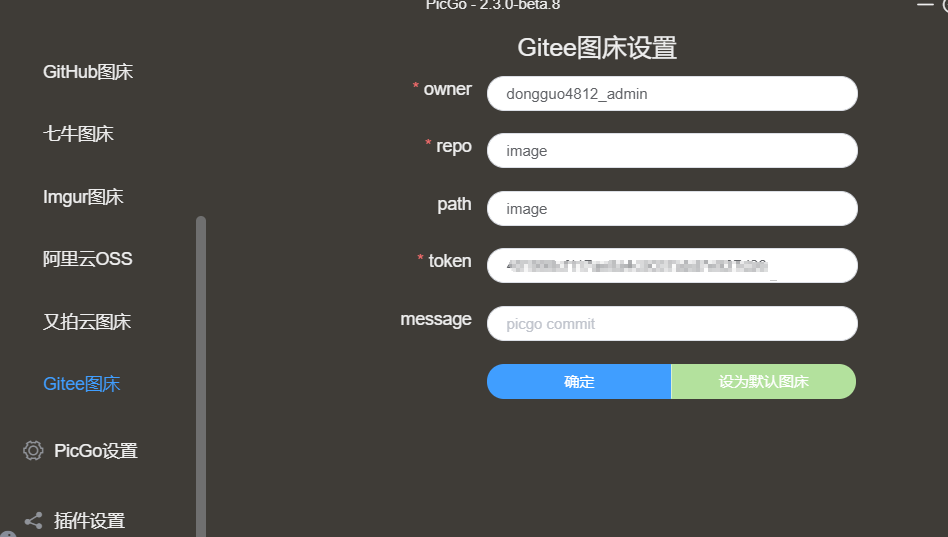Click the Gitee图床设置 heading
This screenshot has width=948, height=537.
[x=597, y=48]
